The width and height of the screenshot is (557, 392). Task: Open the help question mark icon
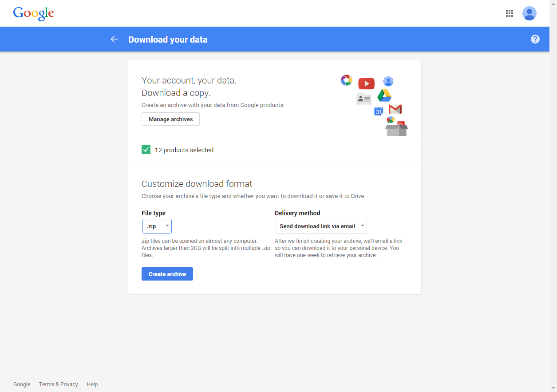click(x=535, y=39)
